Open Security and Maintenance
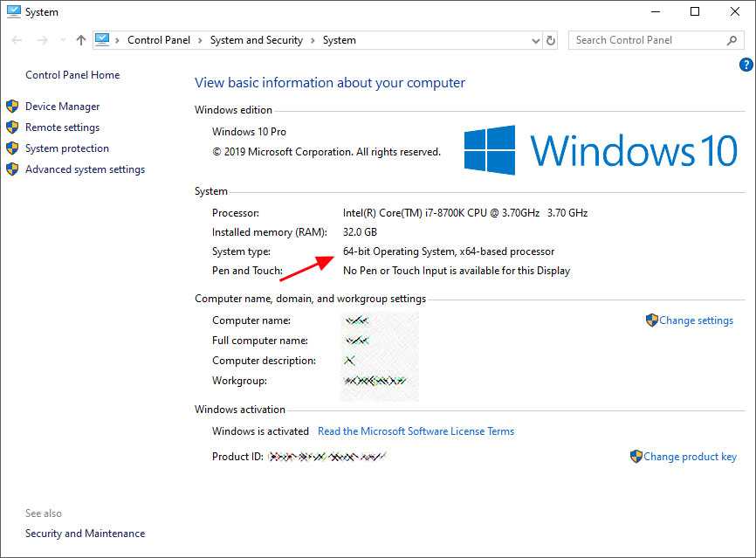 [x=84, y=533]
